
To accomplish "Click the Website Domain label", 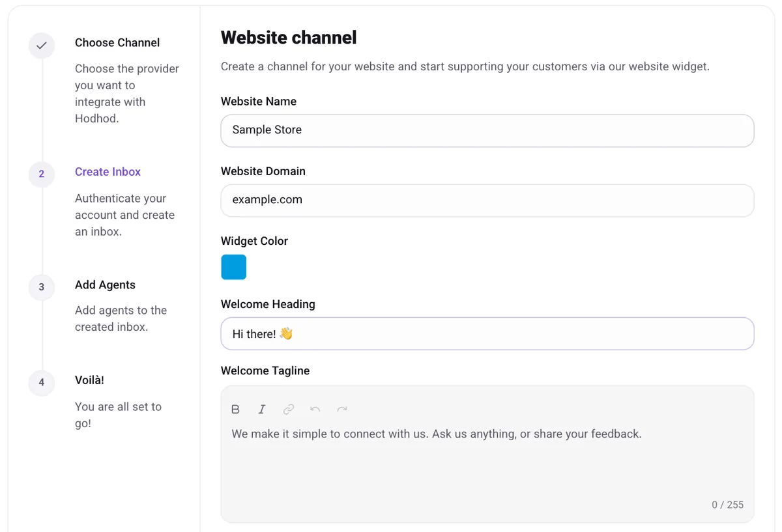I will (x=263, y=171).
